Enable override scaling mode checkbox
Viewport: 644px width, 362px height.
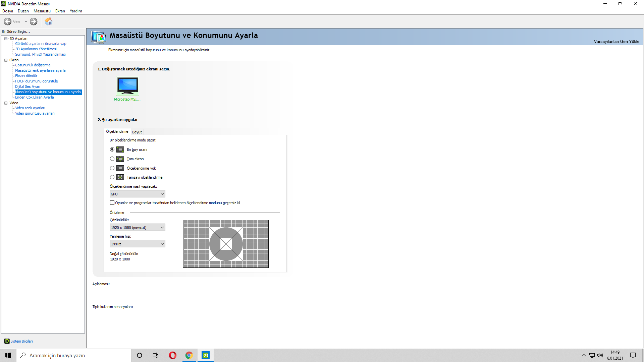(112, 203)
